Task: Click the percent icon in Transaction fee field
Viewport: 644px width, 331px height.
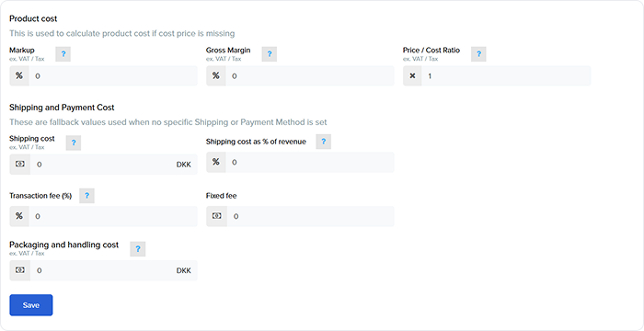Action: (x=19, y=216)
